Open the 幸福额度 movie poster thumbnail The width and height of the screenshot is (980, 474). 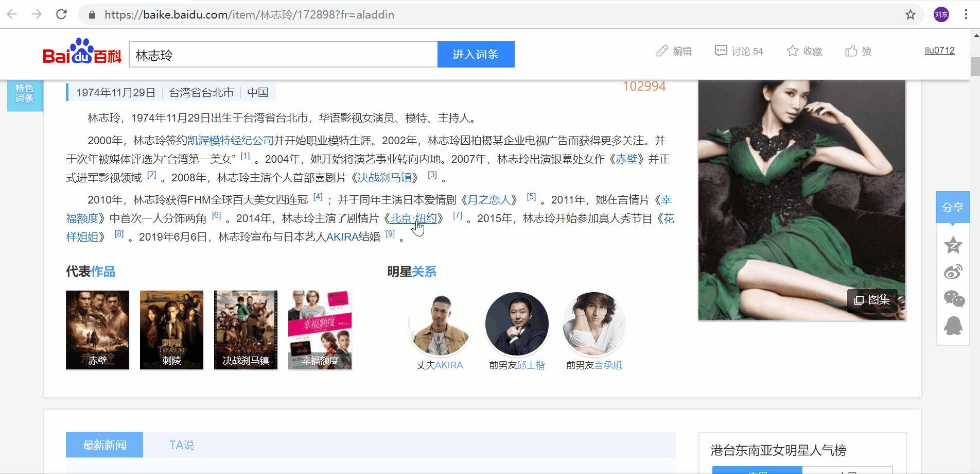click(x=320, y=330)
